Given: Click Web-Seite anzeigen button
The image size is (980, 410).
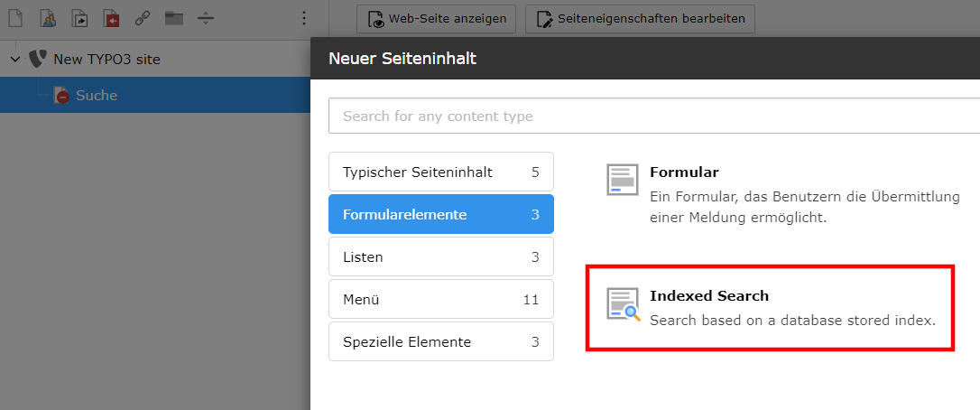Looking at the screenshot, I should (x=436, y=19).
